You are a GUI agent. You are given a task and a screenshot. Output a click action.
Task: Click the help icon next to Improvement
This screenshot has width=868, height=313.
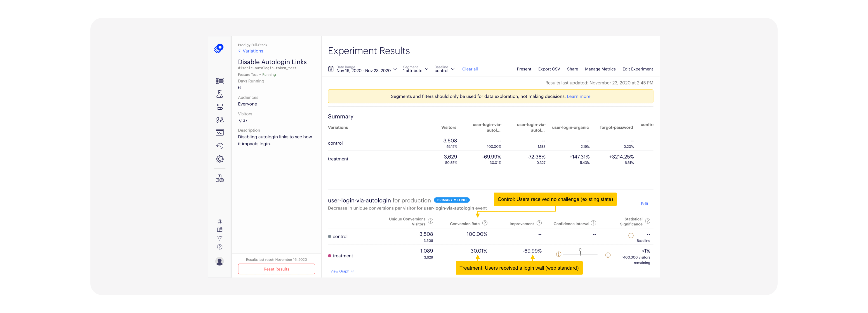click(539, 223)
